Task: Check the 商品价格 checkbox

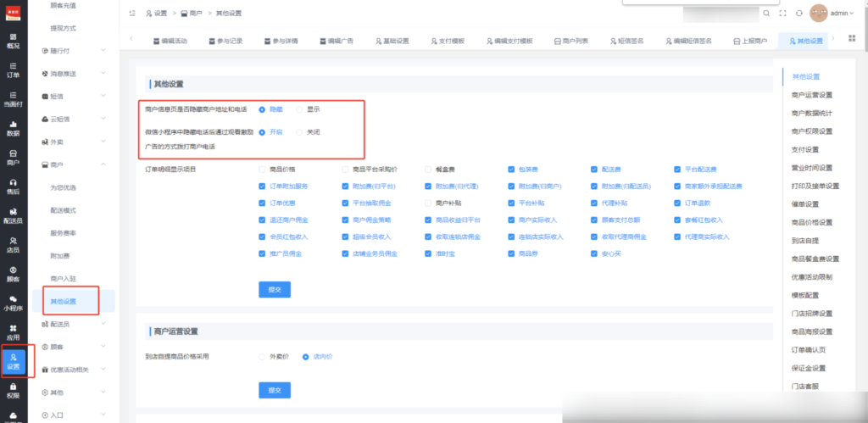Action: pyautogui.click(x=263, y=170)
